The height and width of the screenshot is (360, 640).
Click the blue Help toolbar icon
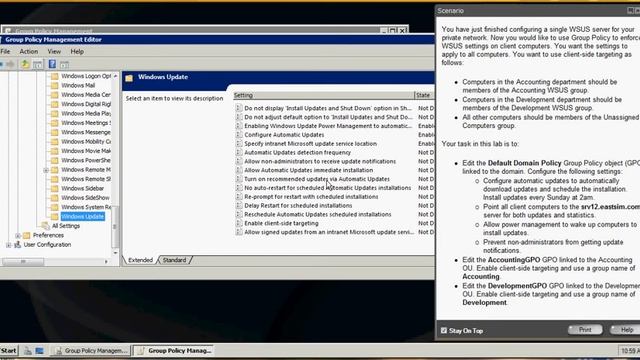click(52, 64)
